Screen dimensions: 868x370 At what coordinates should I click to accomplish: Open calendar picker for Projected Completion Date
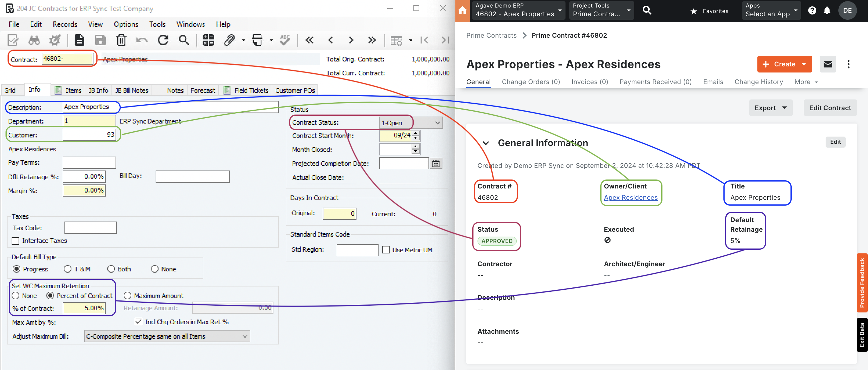tap(436, 164)
